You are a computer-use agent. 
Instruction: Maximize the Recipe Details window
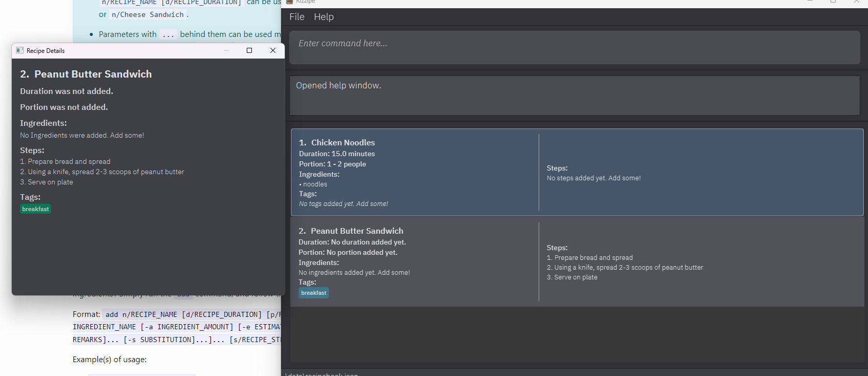click(x=249, y=50)
